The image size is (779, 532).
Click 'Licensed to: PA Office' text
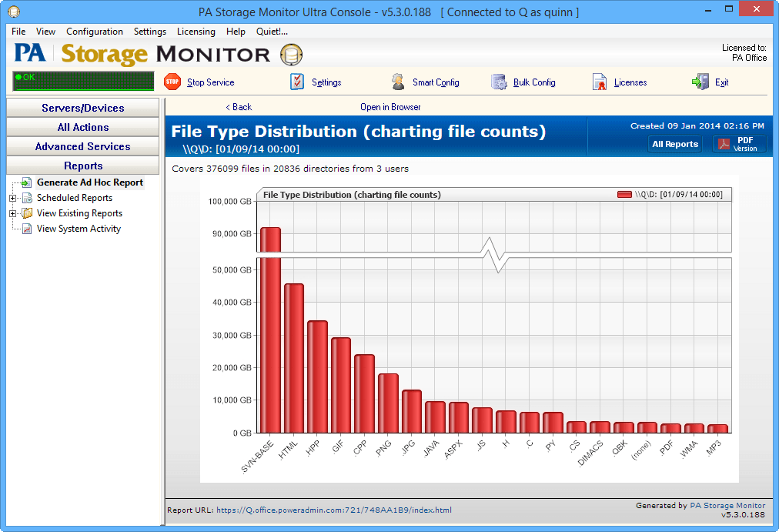point(744,52)
